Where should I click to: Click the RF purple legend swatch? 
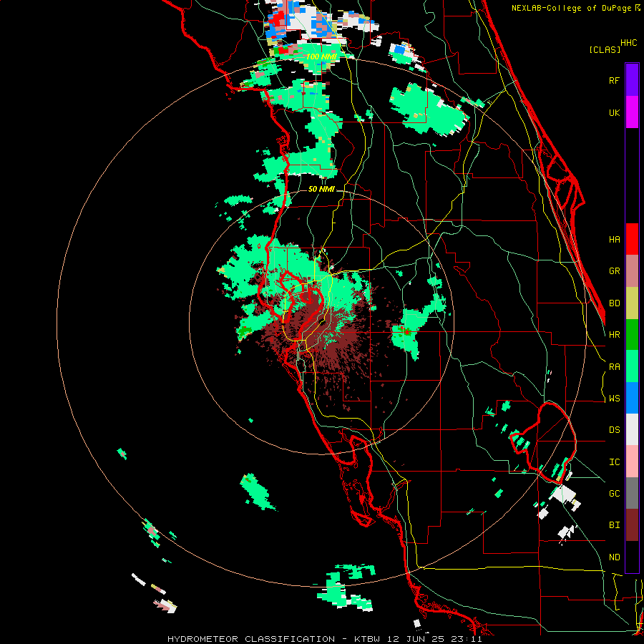632,80
